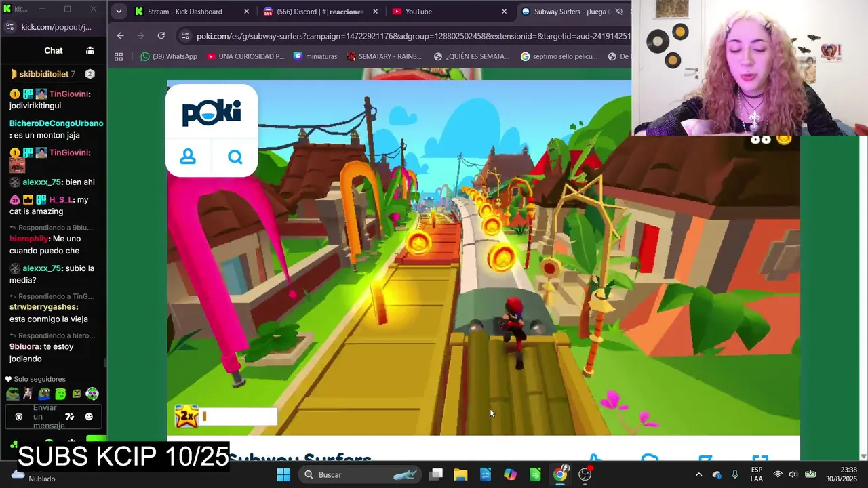Screen dimensions: 868x488
Task: Select the Subway Surfers tab
Action: pyautogui.click(x=573, y=12)
